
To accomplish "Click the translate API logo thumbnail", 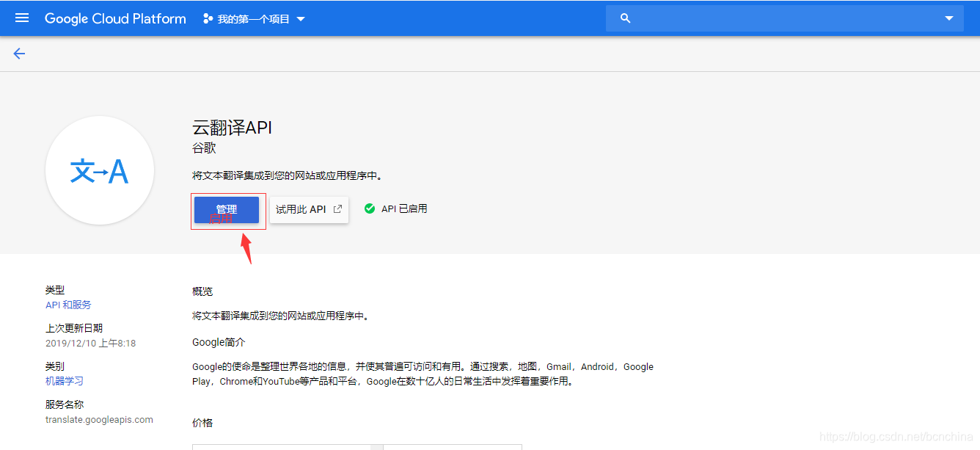I will pyautogui.click(x=100, y=170).
